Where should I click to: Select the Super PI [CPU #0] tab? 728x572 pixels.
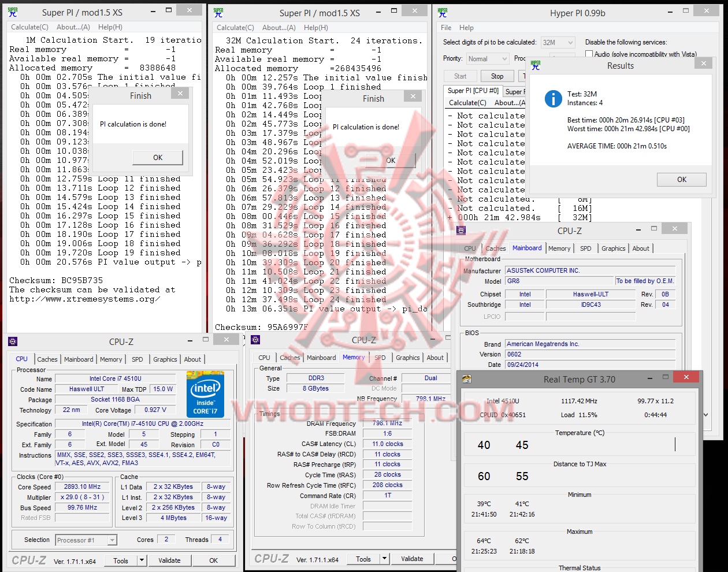[473, 91]
